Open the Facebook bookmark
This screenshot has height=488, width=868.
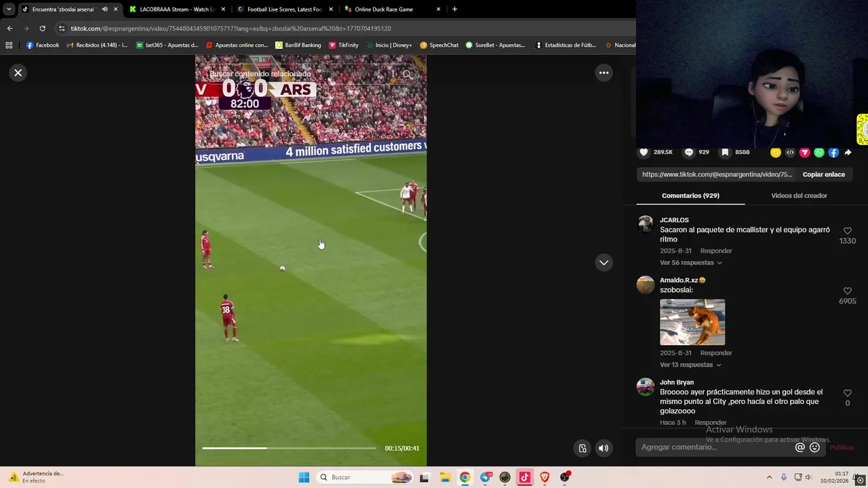tap(43, 45)
